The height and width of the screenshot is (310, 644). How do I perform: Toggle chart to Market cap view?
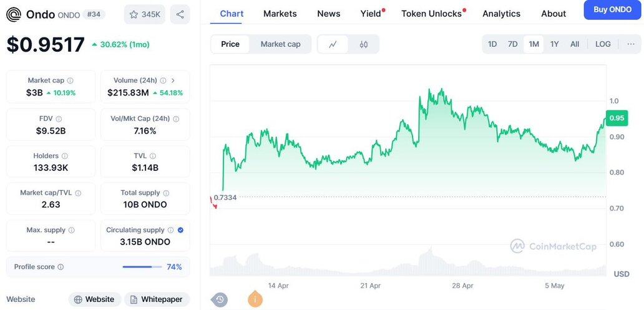coord(280,44)
